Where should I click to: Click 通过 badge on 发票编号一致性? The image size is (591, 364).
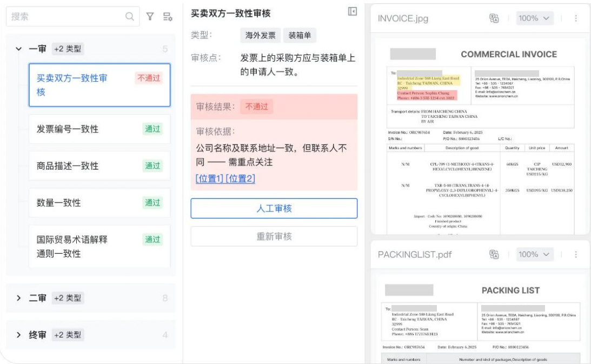(x=152, y=129)
